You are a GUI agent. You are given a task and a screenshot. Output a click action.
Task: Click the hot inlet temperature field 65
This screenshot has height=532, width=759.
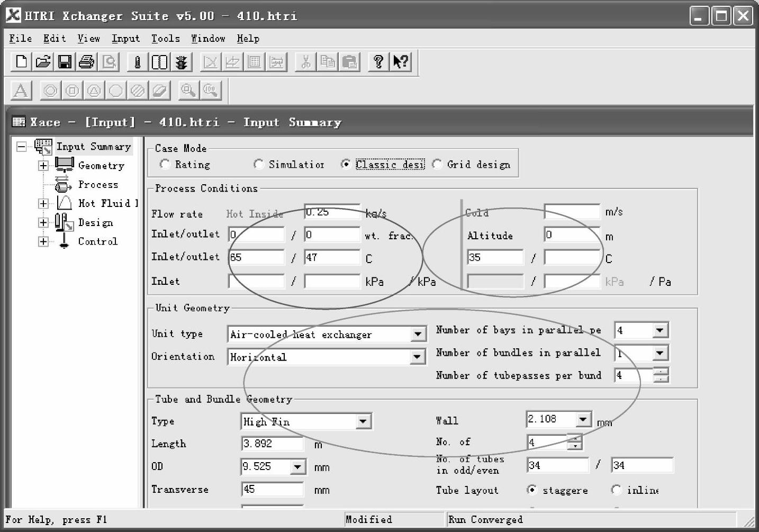(x=257, y=257)
